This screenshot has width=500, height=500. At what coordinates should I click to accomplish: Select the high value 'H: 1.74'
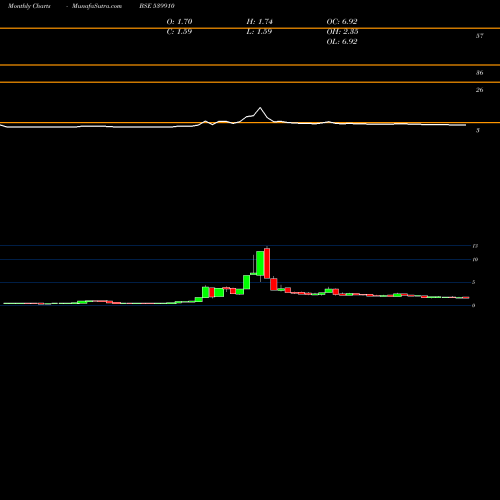(x=259, y=22)
